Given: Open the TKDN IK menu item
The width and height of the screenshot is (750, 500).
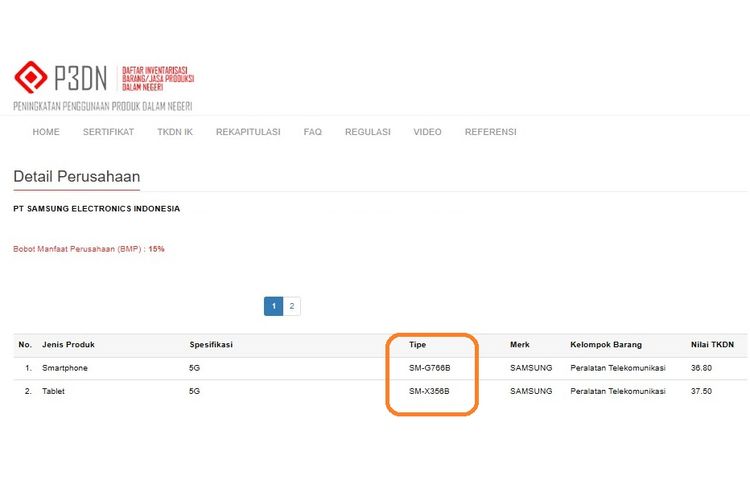Looking at the screenshot, I should tap(175, 132).
